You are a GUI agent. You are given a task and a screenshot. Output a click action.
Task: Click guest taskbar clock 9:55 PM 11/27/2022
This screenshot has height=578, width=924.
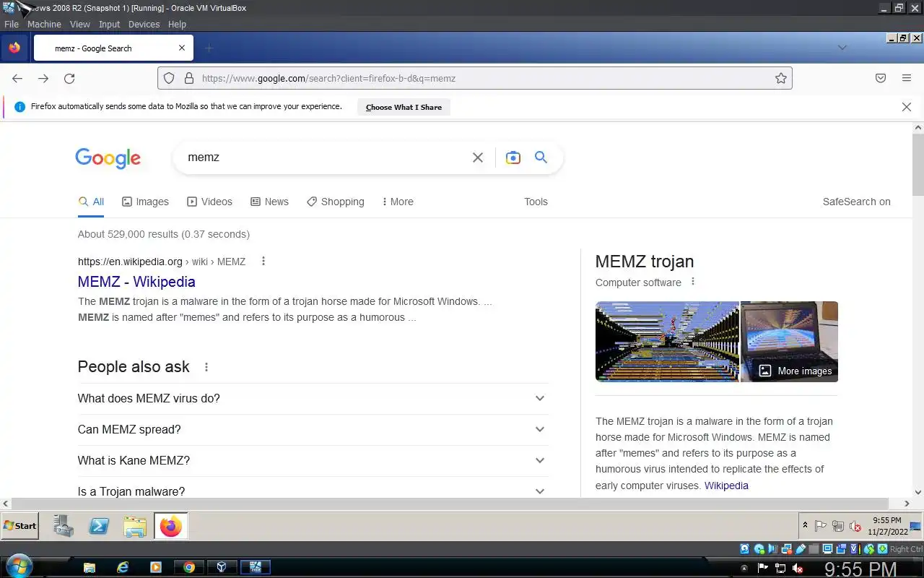[x=887, y=525]
